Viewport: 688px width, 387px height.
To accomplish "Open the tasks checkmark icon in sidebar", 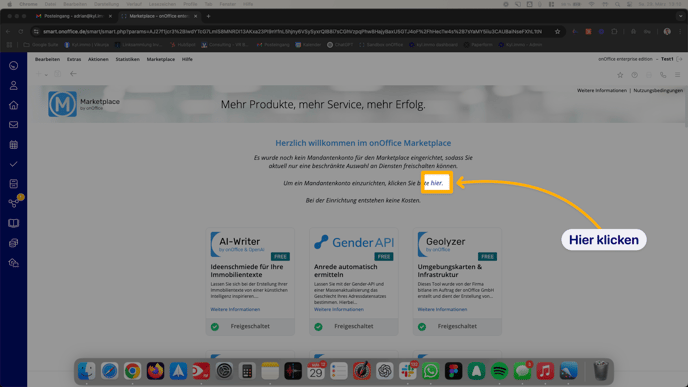I will pyautogui.click(x=14, y=164).
